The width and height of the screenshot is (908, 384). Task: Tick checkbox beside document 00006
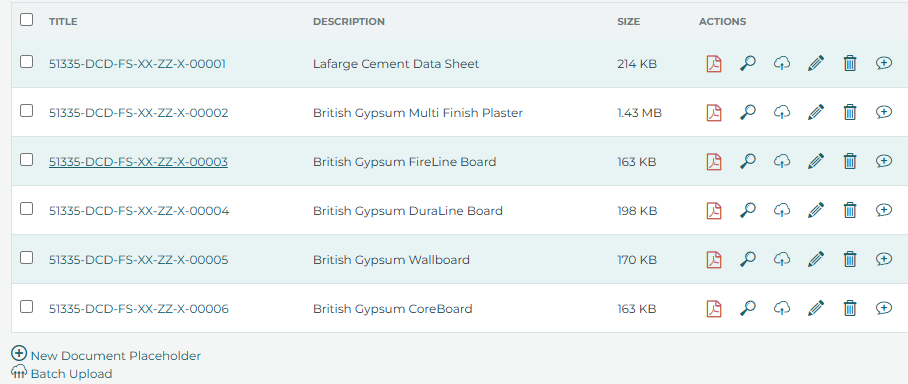tap(27, 307)
